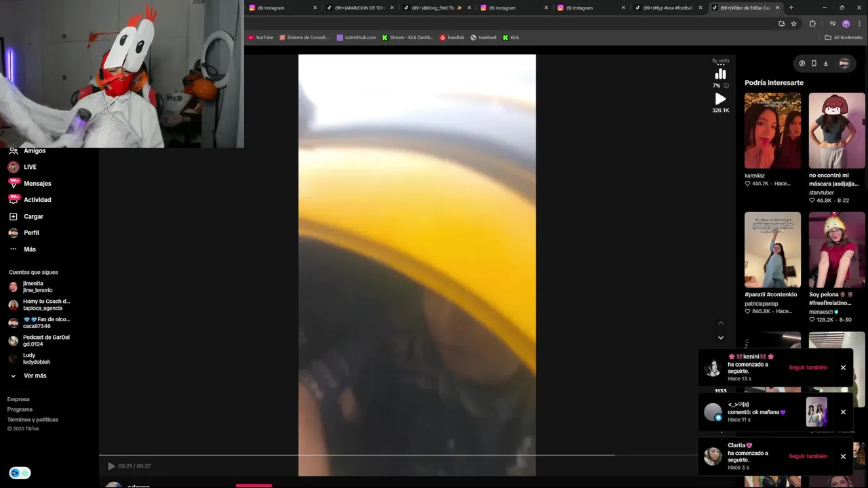Screen dimensions: 868x488
Task: Click Cargar to upload a video
Action: (x=26, y=216)
